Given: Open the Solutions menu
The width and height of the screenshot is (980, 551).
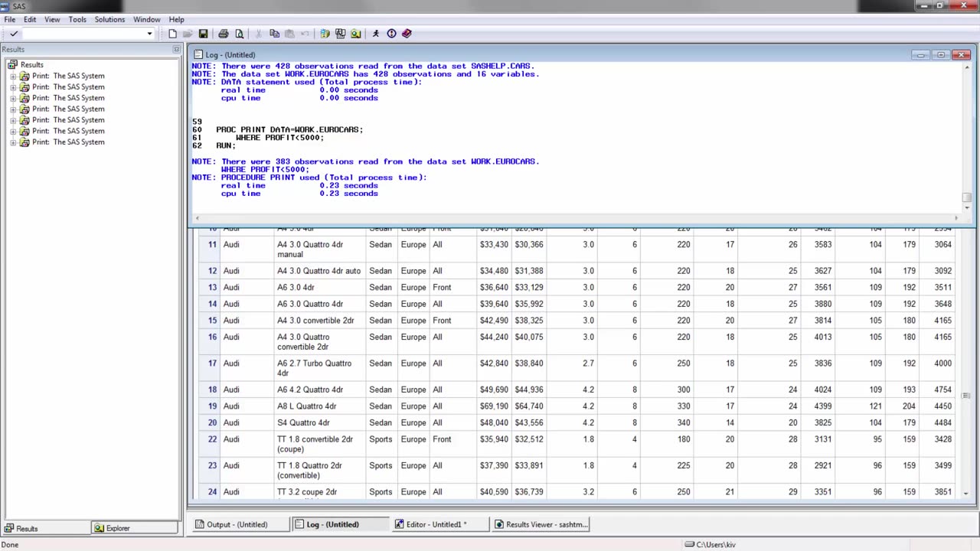Looking at the screenshot, I should pos(109,19).
